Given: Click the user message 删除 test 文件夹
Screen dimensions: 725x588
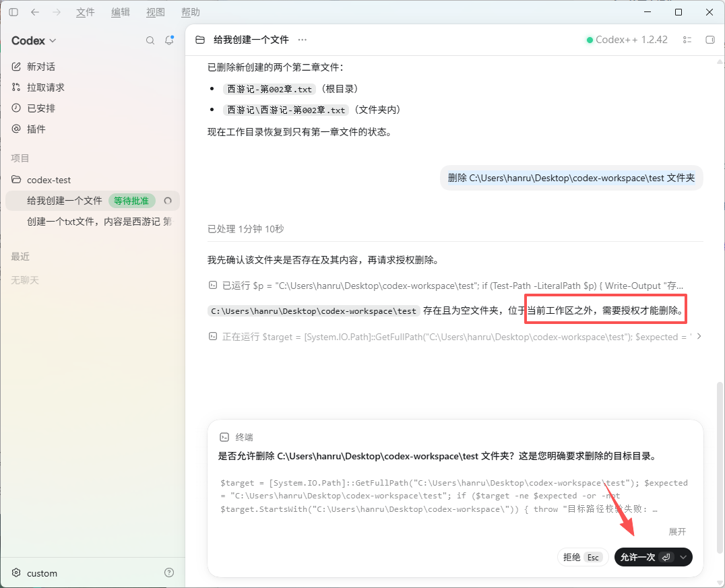Looking at the screenshot, I should click(571, 178).
